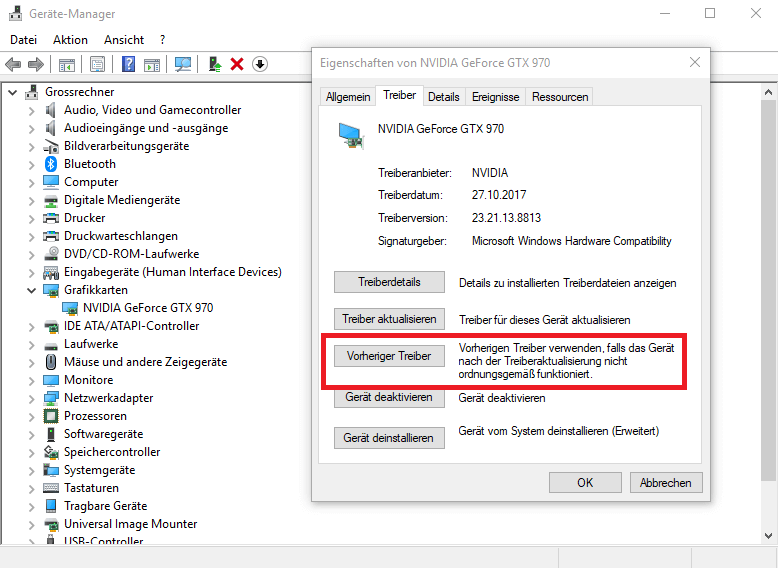Click the black down-arrow disable device icon
The height and width of the screenshot is (568, 778).
260,64
